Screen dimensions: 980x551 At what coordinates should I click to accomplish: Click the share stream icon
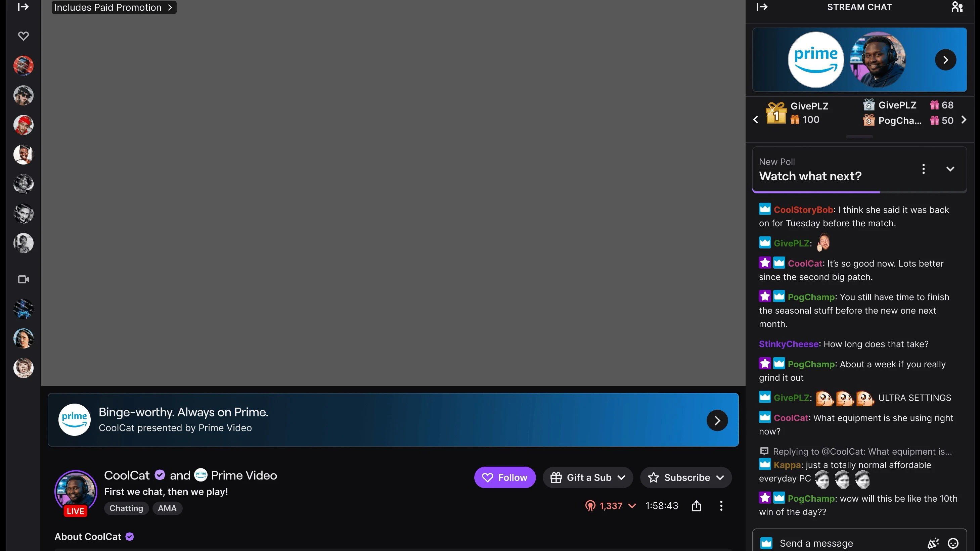(696, 506)
